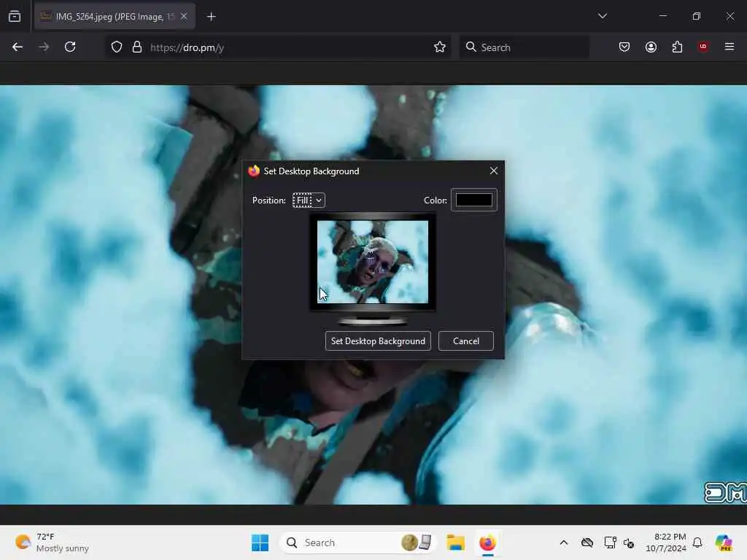Image resolution: width=747 pixels, height=560 pixels.
Task: Open the Extensions puzzle icon
Action: pos(677,47)
